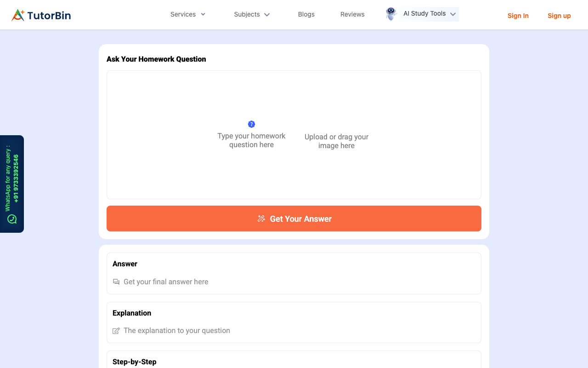The height and width of the screenshot is (368, 588).
Task: Click the Answer chat bubble icon
Action: point(116,282)
